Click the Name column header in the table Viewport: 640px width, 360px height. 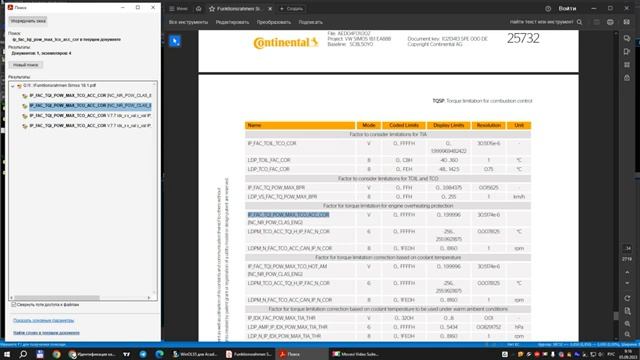[x=300, y=125]
